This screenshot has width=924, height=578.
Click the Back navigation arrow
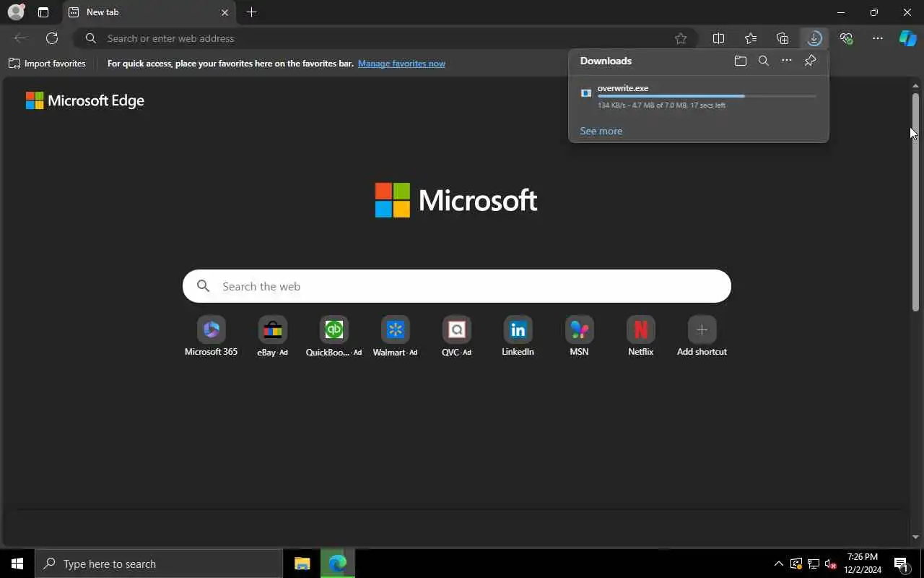(20, 38)
